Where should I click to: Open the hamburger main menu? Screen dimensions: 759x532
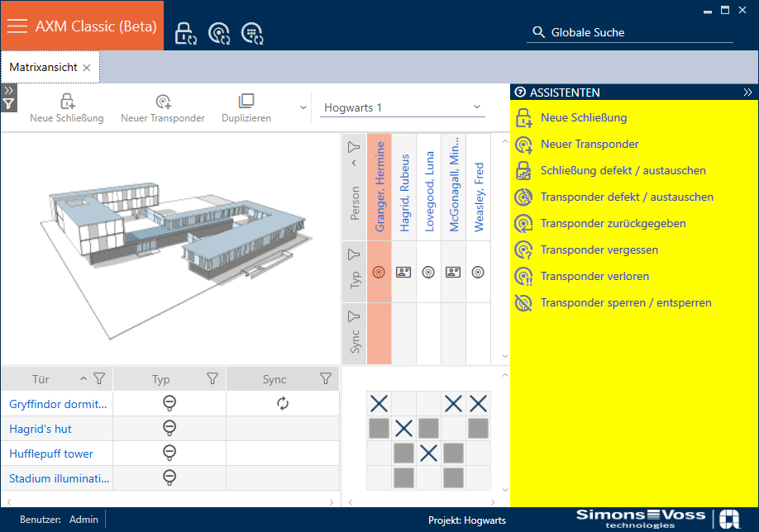click(17, 26)
